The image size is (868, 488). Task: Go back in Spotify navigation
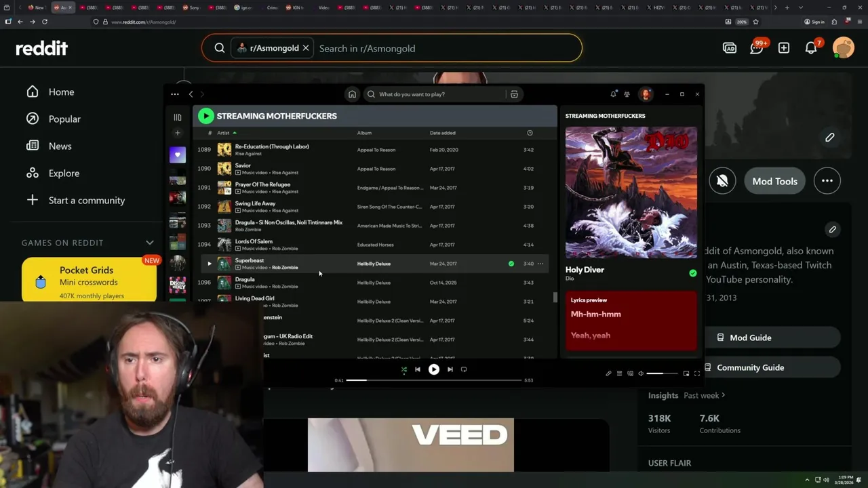(x=191, y=94)
